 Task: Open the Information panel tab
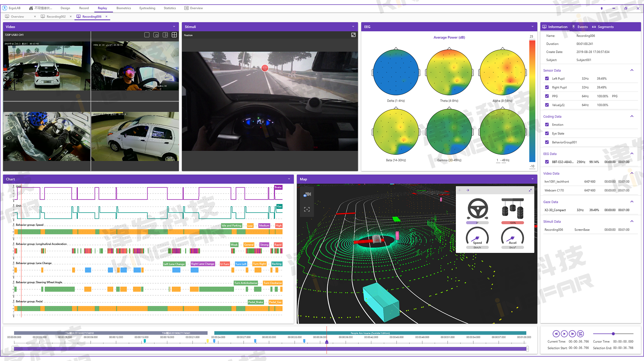(557, 27)
